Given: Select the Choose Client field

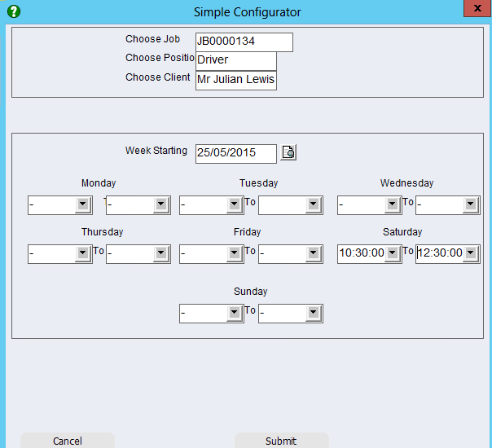Looking at the screenshot, I should pos(235,80).
